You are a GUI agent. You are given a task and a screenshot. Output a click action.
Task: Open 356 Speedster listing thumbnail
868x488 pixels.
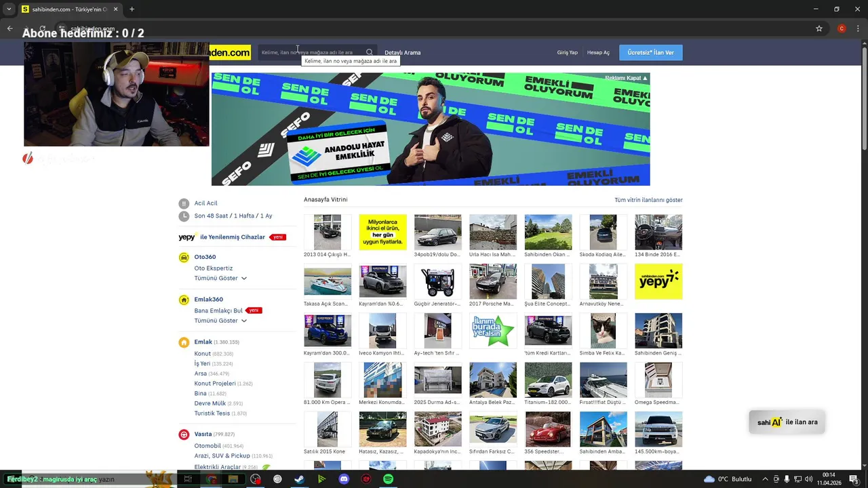pos(548,429)
